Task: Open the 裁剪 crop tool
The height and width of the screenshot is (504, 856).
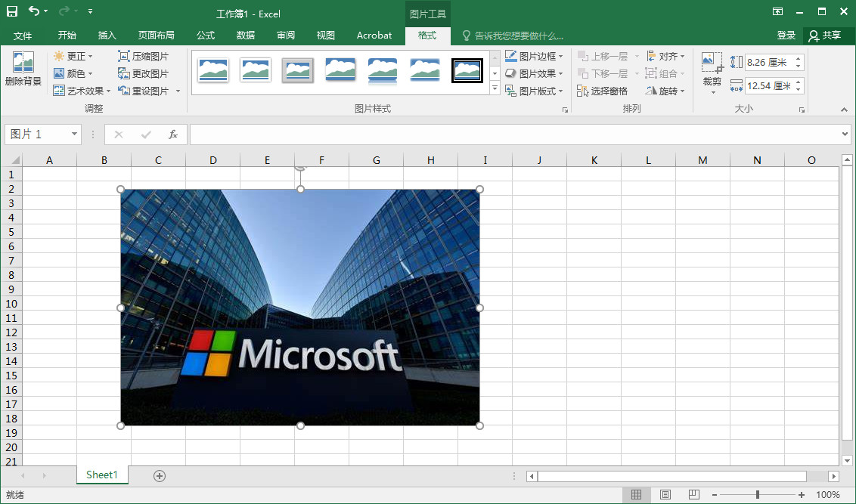Action: pos(712,63)
